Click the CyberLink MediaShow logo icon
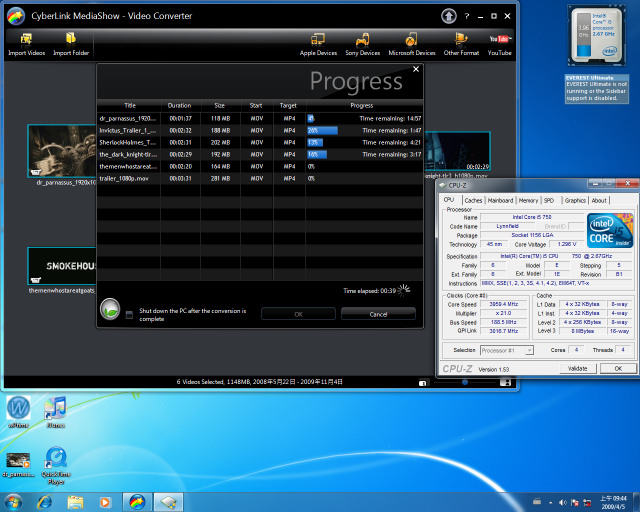The width and height of the screenshot is (640, 512). click(x=16, y=16)
